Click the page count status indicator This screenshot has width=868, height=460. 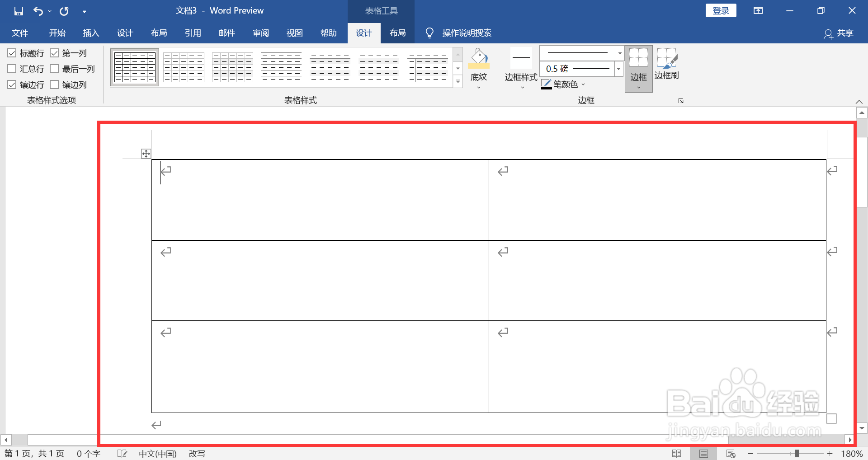coord(34,453)
